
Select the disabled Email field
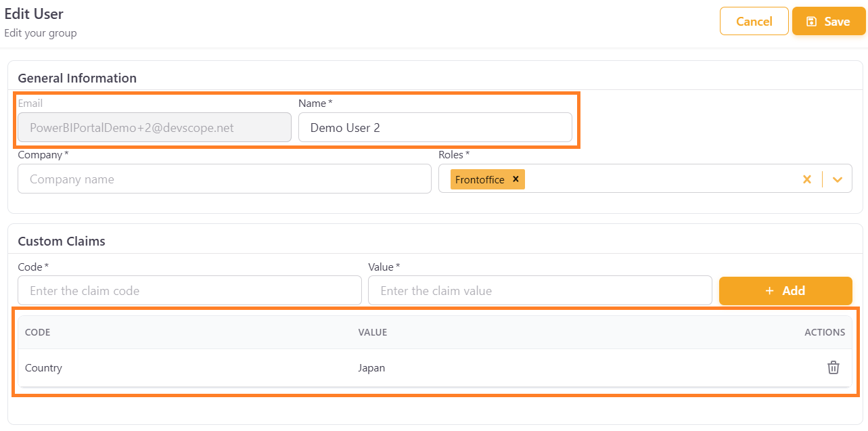click(x=154, y=127)
